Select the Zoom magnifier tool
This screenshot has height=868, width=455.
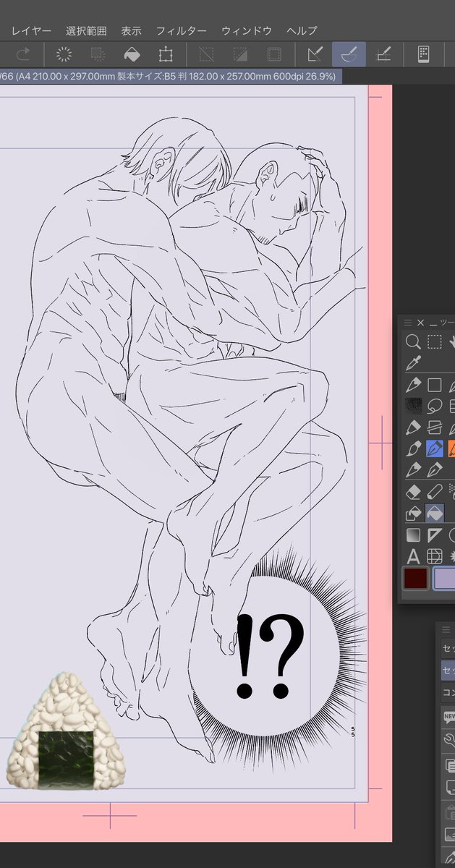(x=413, y=341)
